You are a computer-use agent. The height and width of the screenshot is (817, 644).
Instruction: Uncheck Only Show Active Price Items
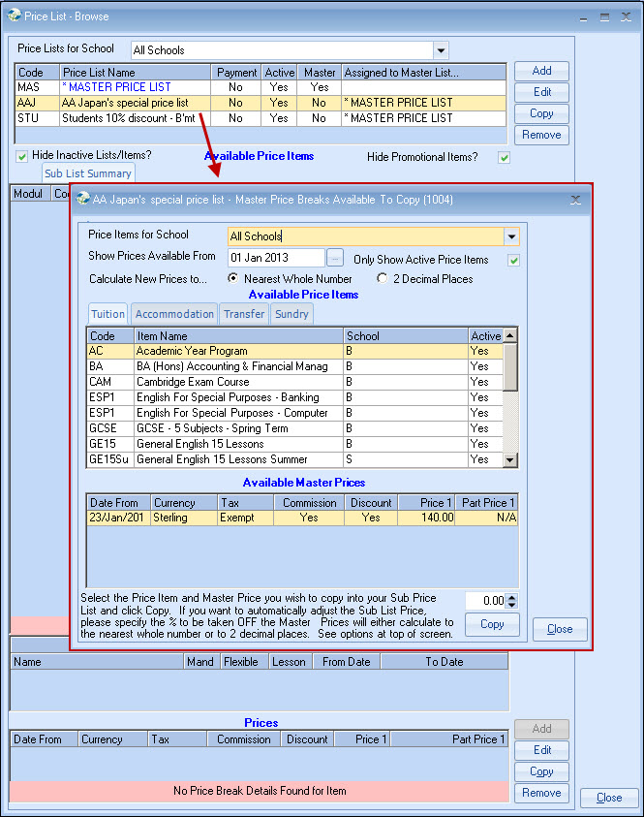point(514,260)
